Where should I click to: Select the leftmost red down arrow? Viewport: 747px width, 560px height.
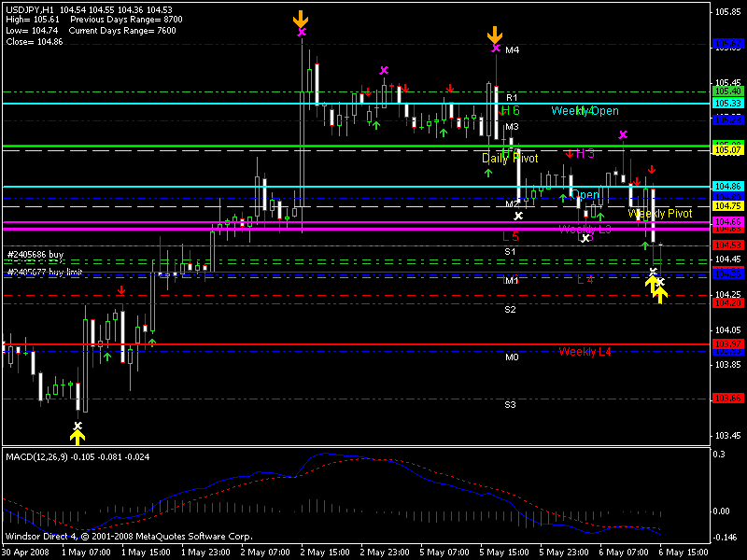(x=120, y=291)
